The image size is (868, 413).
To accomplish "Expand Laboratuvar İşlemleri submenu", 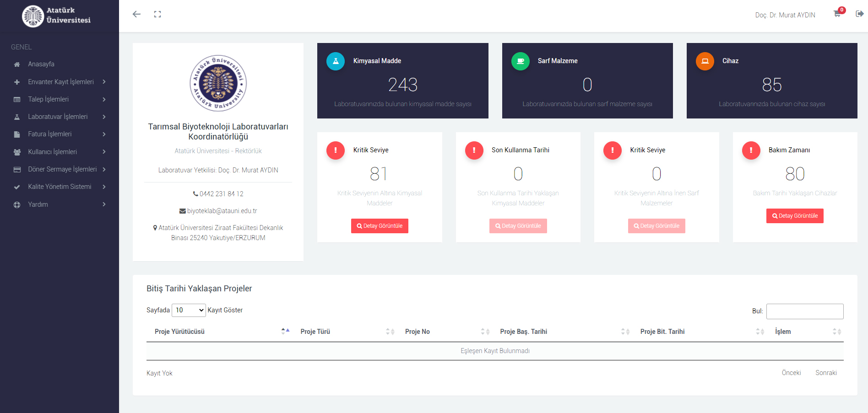I will point(58,117).
